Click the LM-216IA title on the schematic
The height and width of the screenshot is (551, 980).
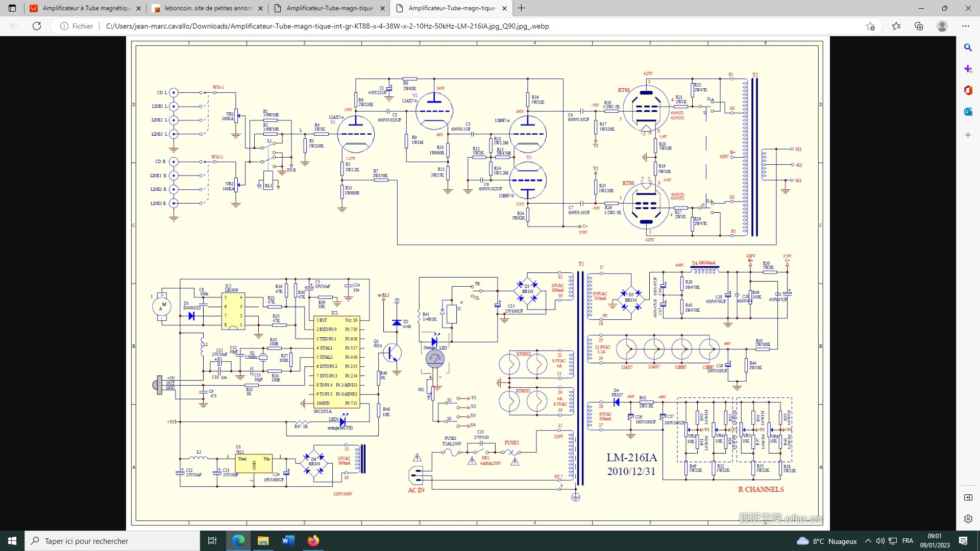[x=632, y=458]
